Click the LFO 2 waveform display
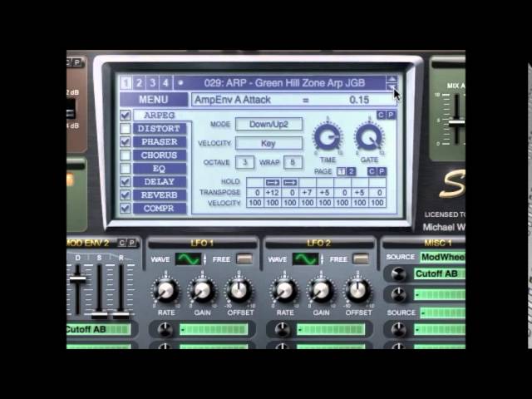Screen dimensions: 532x399 (x=305, y=259)
